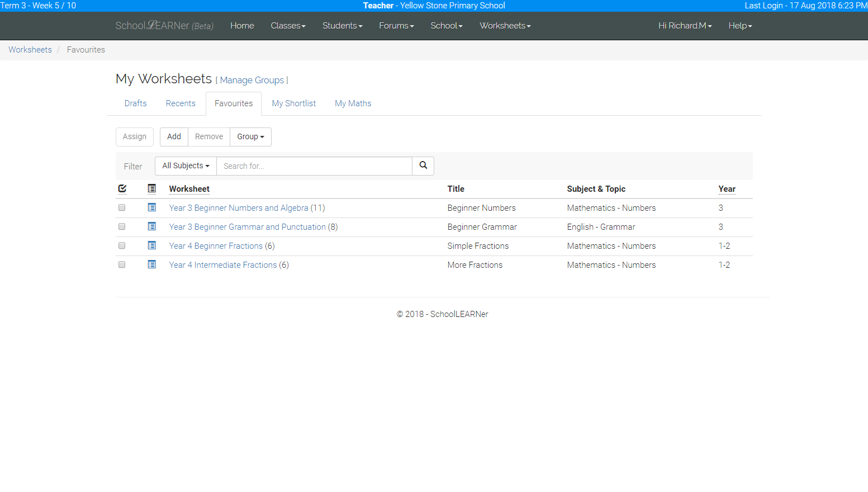Select the Favourites tab

[x=234, y=103]
